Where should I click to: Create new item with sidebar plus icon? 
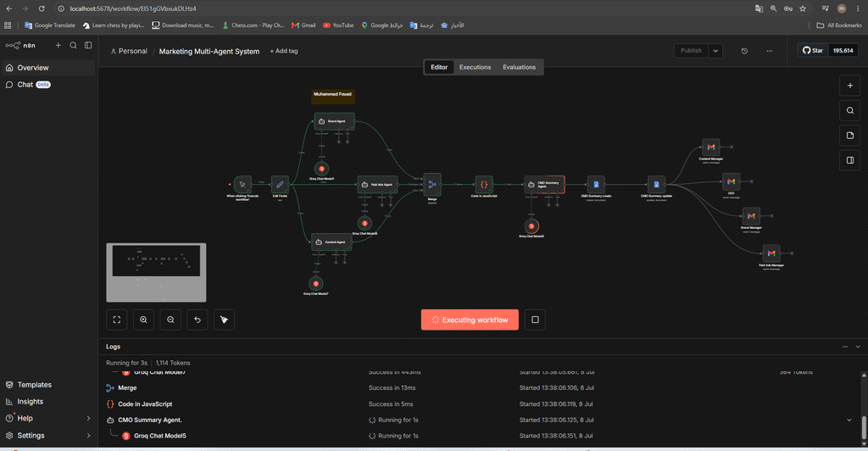click(x=58, y=46)
